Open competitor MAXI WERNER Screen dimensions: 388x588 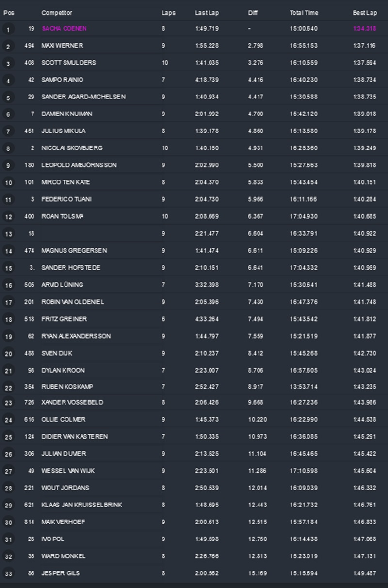point(63,46)
